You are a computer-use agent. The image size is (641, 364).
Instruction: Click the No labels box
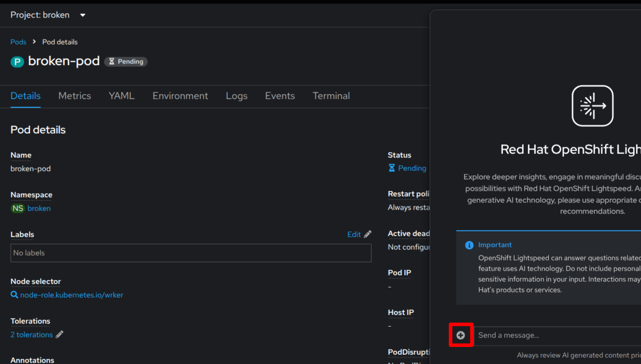tap(191, 253)
